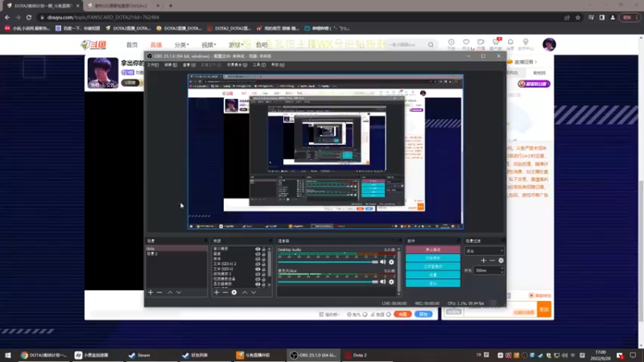Screen dimensions: 644x362
Task: Mute the 麦克风/Aux speaker icon
Action: click(x=383, y=282)
